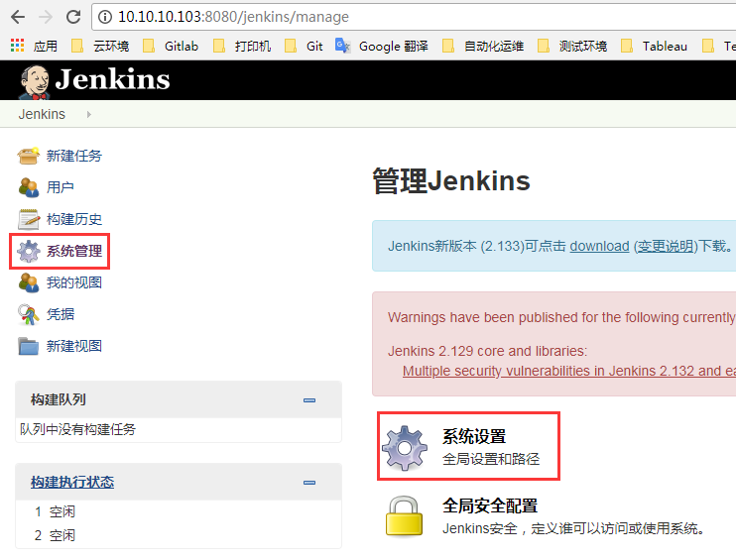
Task: Collapse the 构建队列 panel
Action: (x=309, y=400)
